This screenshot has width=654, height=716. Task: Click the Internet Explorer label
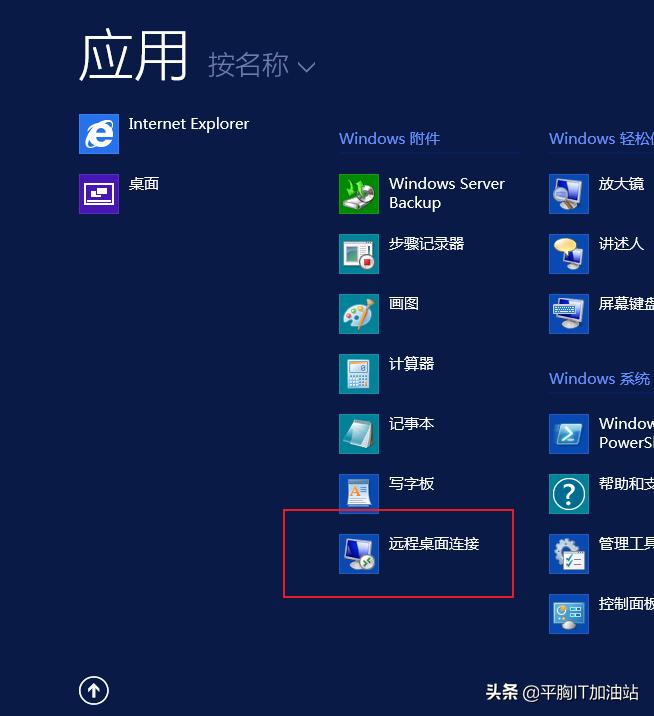(189, 124)
